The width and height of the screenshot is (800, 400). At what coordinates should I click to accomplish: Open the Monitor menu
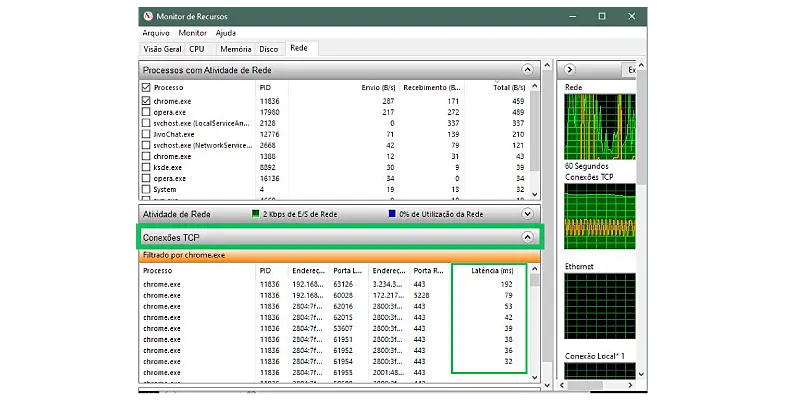[x=193, y=33]
